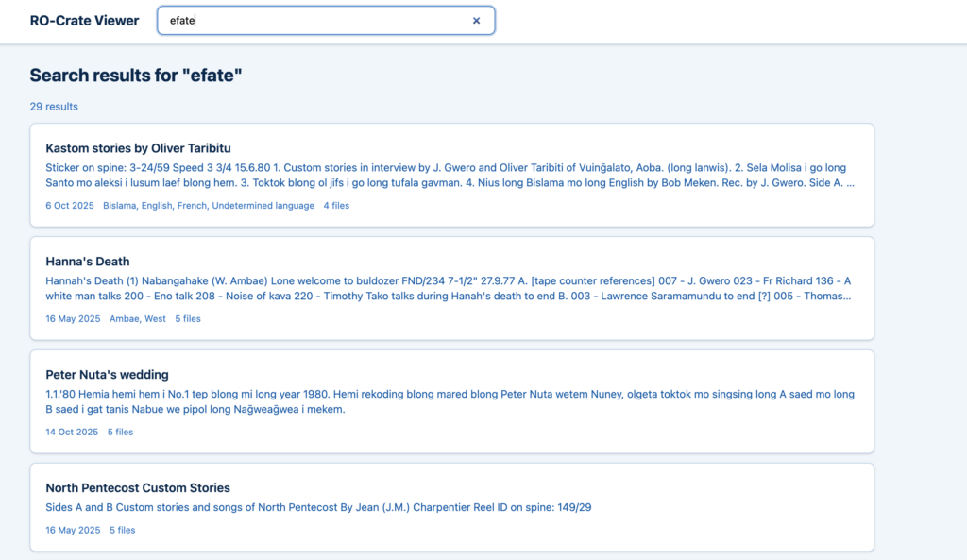Image resolution: width=967 pixels, height=560 pixels.
Task: Select the "4 files" label on Kastom stories
Action: (336, 206)
